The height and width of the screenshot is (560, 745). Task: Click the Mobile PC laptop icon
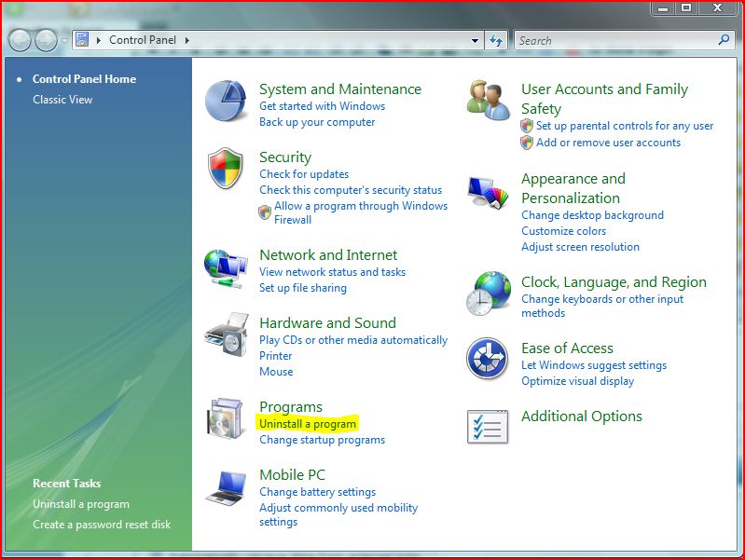pyautogui.click(x=227, y=488)
